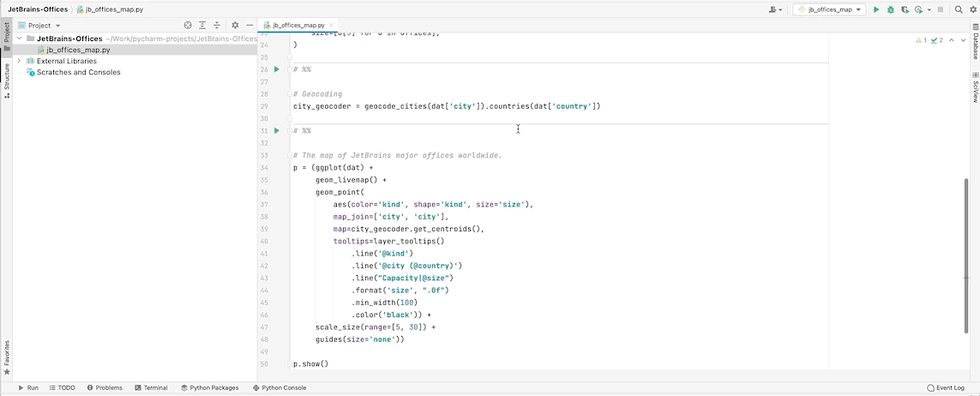Open the Code With Me user menu
The width and height of the screenshot is (980, 396).
(776, 9)
